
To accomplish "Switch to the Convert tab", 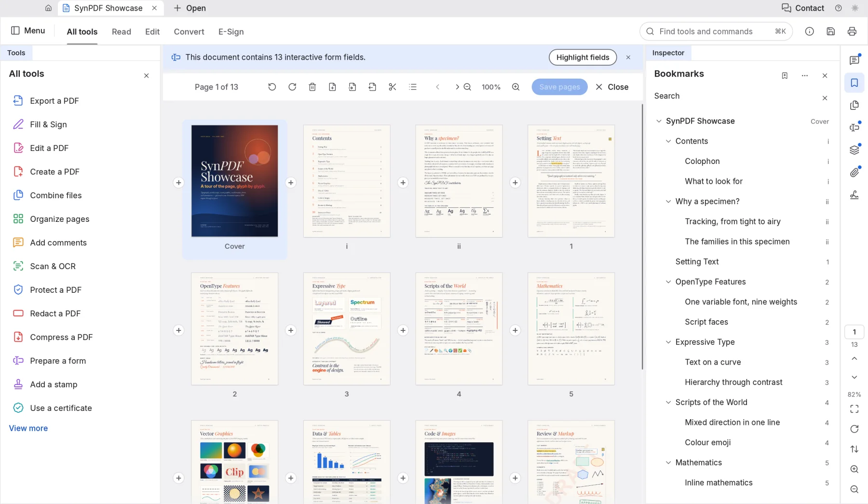I will point(189,32).
